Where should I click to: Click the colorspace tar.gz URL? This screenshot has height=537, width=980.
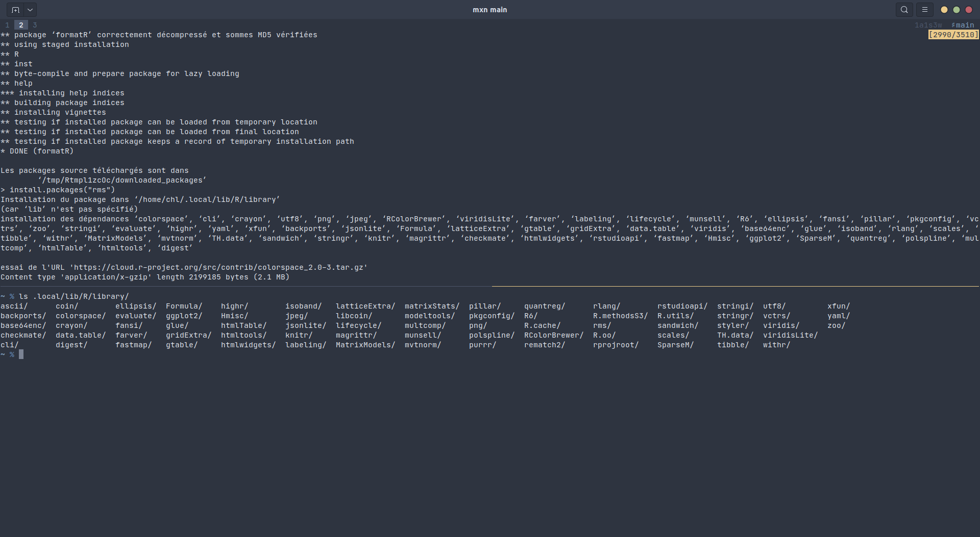[220, 267]
